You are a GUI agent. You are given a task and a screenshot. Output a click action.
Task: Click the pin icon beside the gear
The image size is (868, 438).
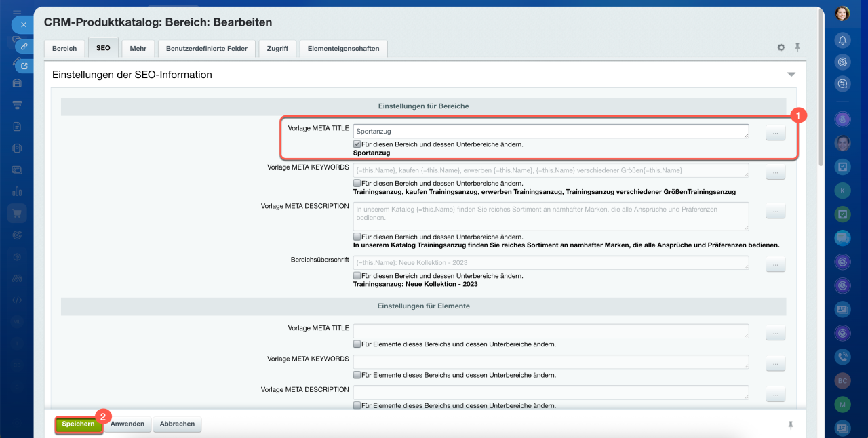[x=797, y=47]
